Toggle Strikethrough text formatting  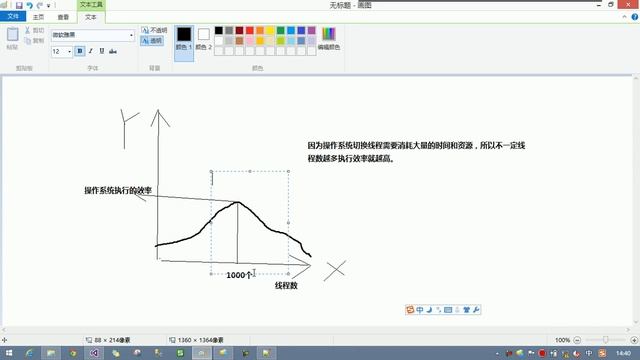(x=113, y=51)
